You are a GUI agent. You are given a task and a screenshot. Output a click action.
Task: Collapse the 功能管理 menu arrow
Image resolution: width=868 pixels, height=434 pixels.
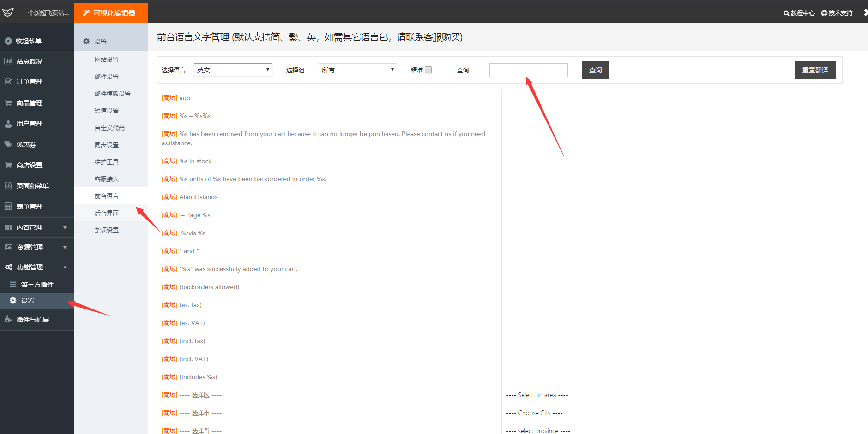click(65, 267)
